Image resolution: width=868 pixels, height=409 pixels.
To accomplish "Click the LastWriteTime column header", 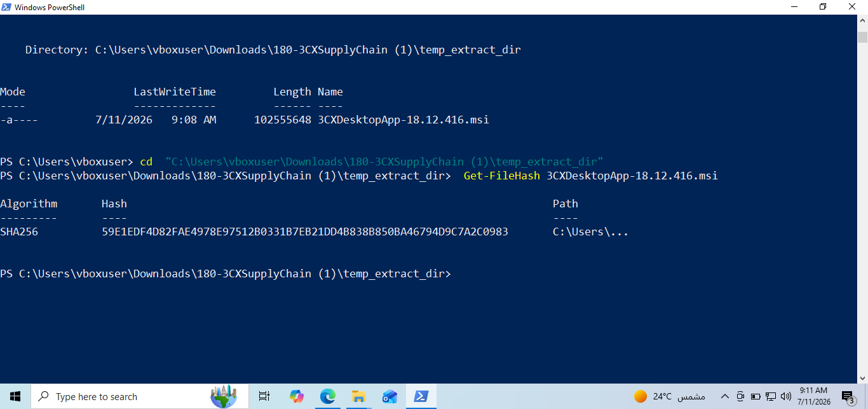I will [x=175, y=92].
